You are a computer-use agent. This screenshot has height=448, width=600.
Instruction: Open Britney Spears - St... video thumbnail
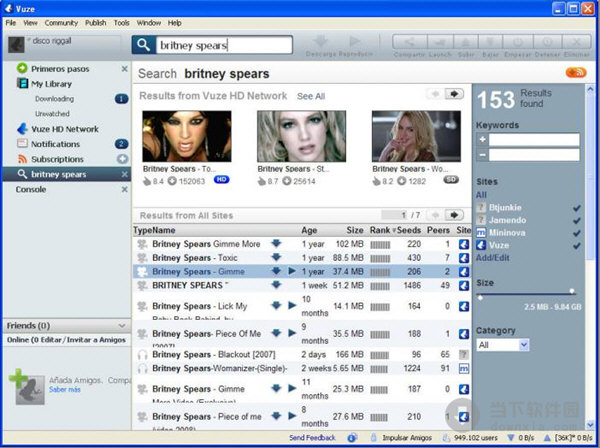point(302,136)
